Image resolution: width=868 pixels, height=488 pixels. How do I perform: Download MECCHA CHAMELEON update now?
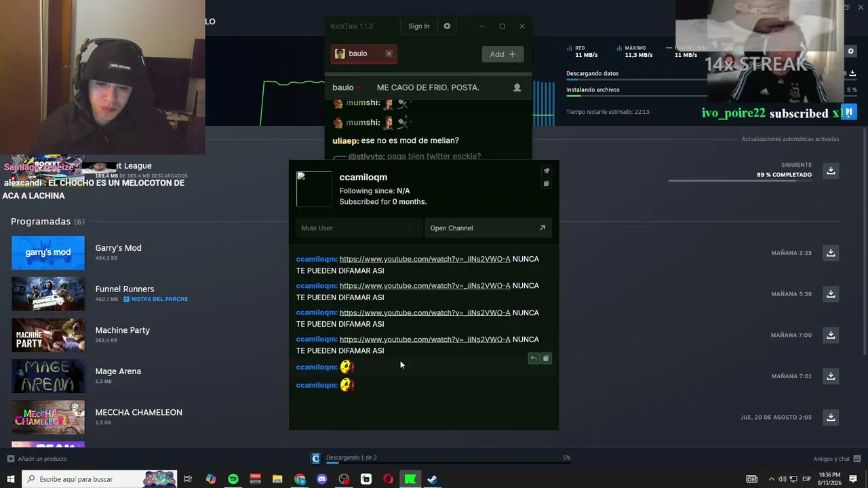point(831,417)
